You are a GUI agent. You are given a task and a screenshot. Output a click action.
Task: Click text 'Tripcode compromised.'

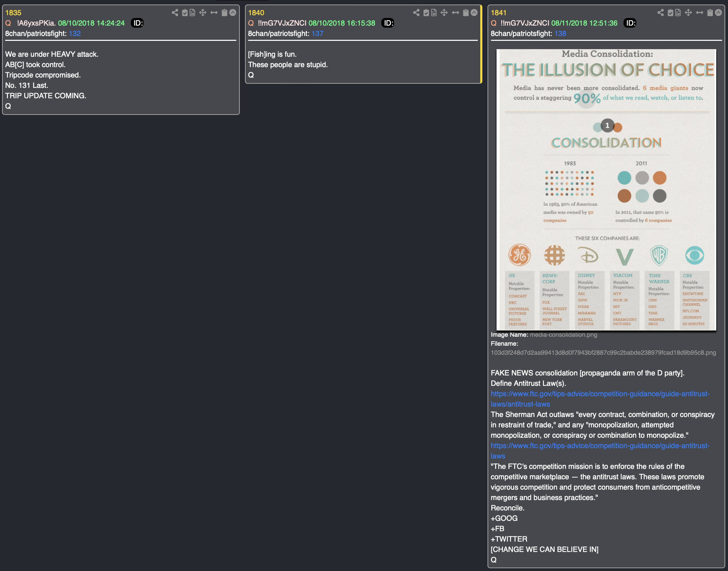(43, 75)
